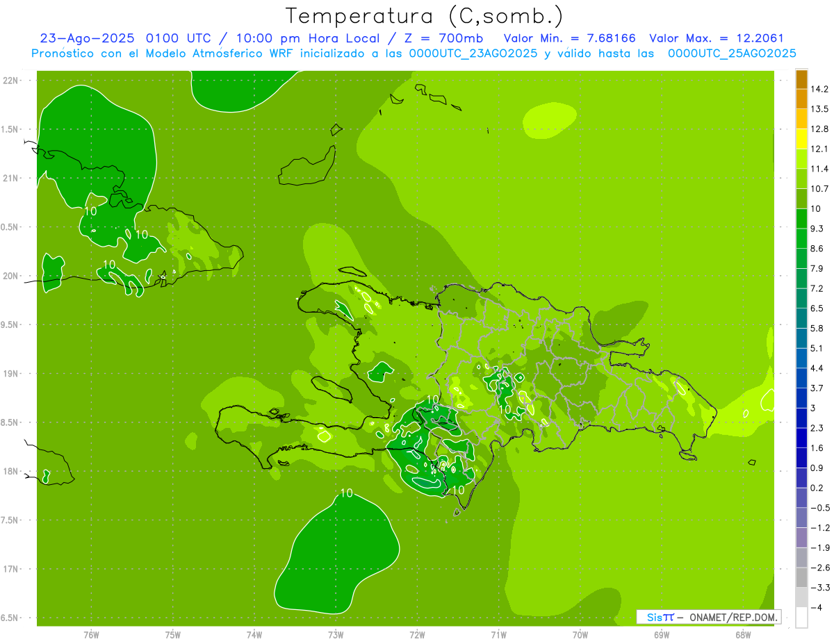The width and height of the screenshot is (834, 644).
Task: Click the "10.7" colorbar value
Action: [x=819, y=189]
